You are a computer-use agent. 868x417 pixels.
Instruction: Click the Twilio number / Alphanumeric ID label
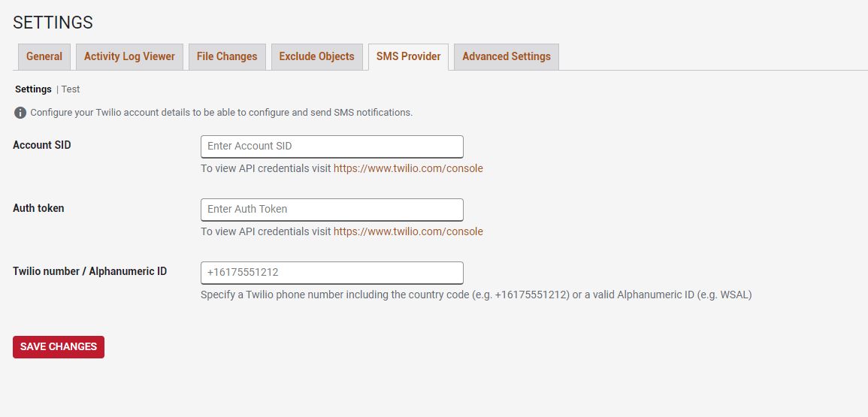89,271
